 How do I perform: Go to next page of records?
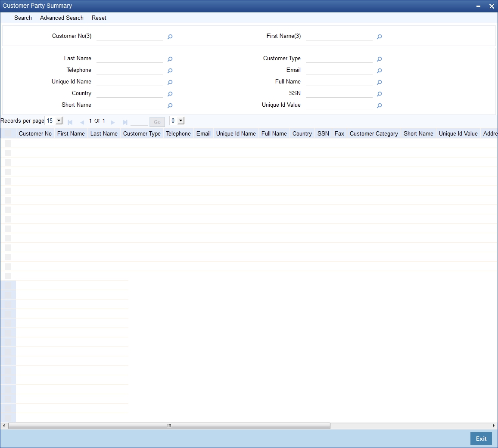click(x=113, y=122)
